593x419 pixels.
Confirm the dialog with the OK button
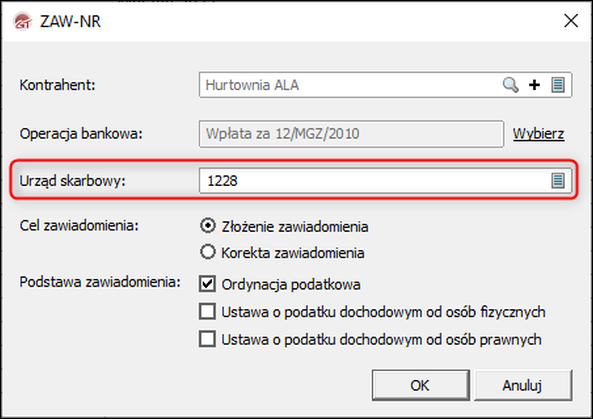[421, 385]
